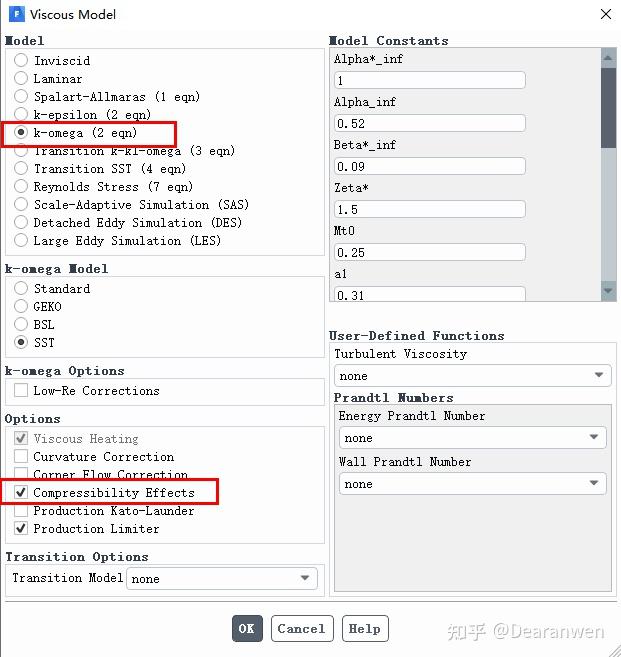621x657 pixels.
Task: Enable Production Kato-Launder checkbox
Action: (21, 510)
